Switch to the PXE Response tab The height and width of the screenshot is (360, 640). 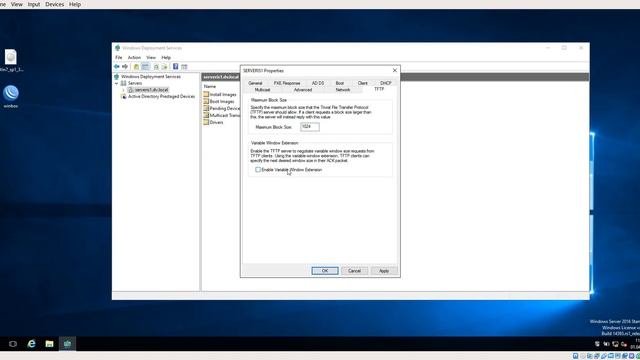pyautogui.click(x=287, y=83)
